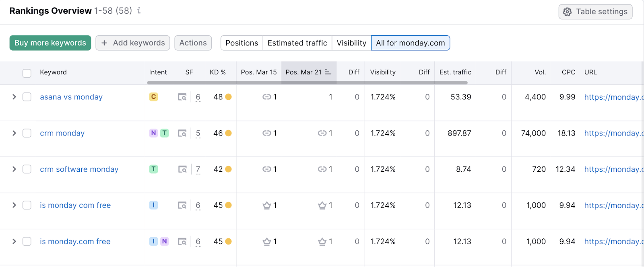This screenshot has height=267, width=644.
Task: Click the gear icon in Table settings
Action: [x=567, y=12]
